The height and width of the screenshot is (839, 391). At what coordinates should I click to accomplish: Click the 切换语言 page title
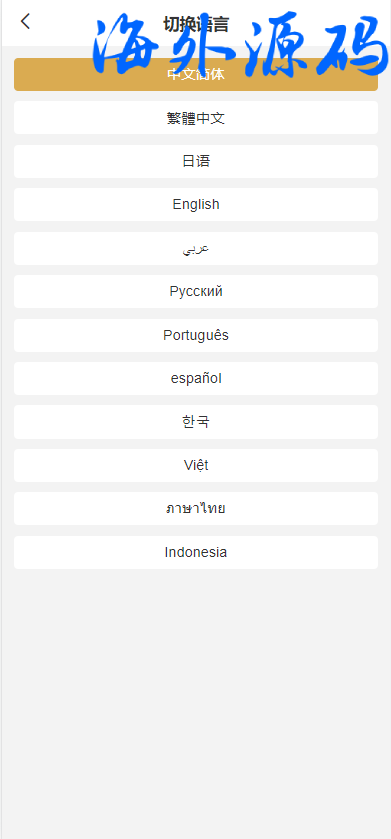[x=196, y=25]
